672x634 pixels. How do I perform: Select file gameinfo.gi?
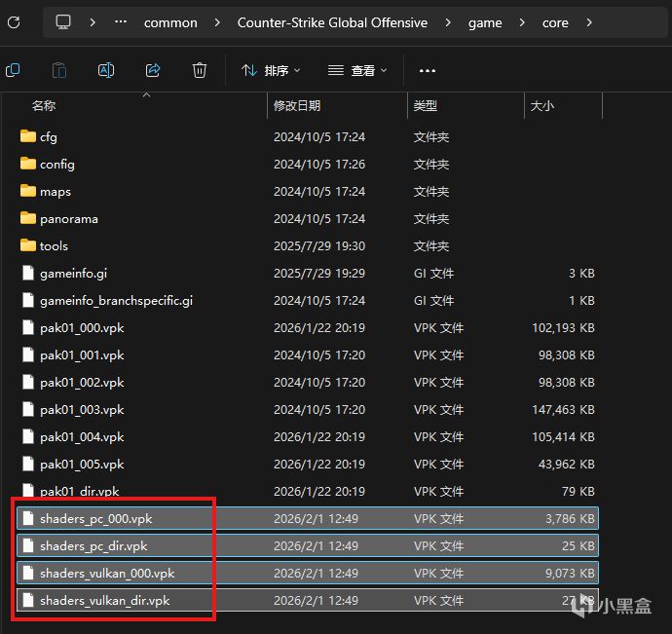point(73,274)
